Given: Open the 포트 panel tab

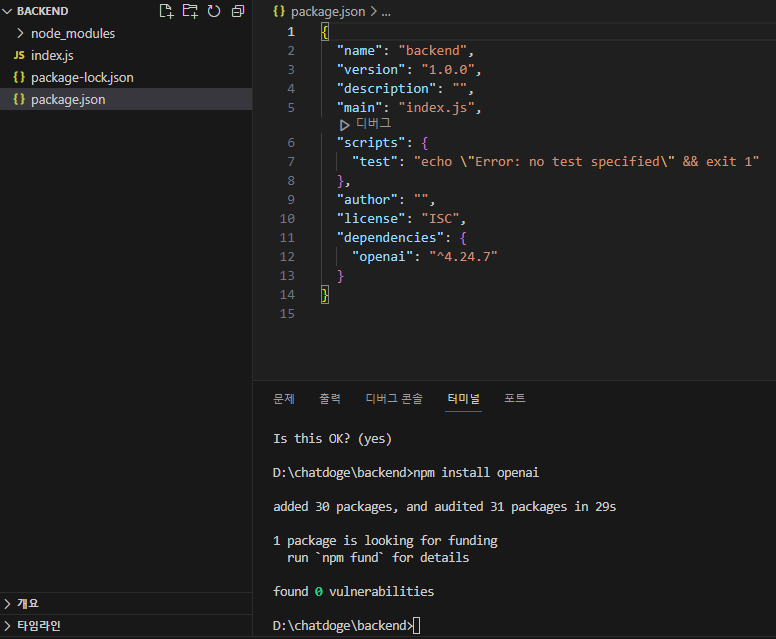Looking at the screenshot, I should click(515, 398).
